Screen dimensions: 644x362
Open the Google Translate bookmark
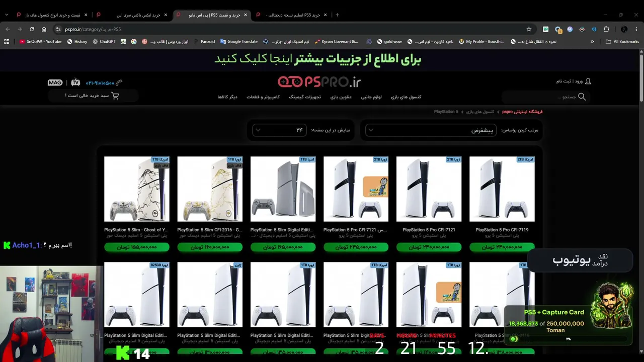click(239, 42)
